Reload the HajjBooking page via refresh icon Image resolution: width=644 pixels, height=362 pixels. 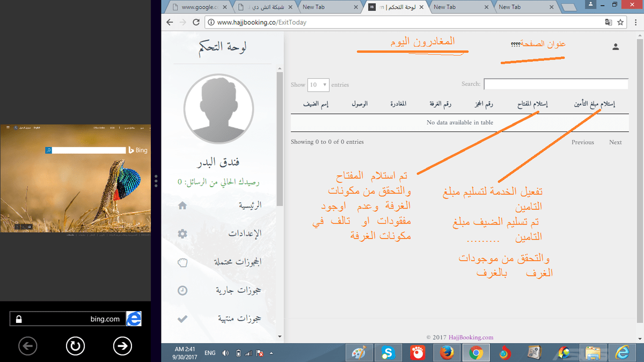click(x=195, y=22)
